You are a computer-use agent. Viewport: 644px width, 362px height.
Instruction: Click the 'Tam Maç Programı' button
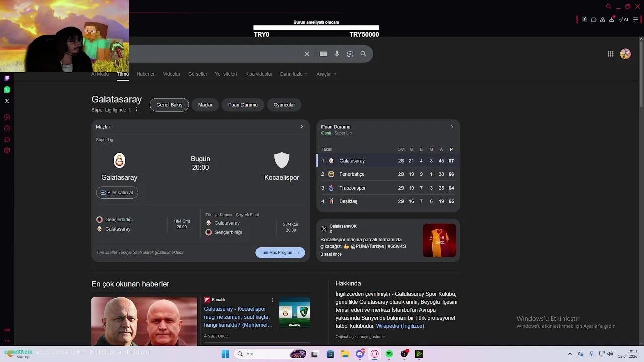coord(280,252)
